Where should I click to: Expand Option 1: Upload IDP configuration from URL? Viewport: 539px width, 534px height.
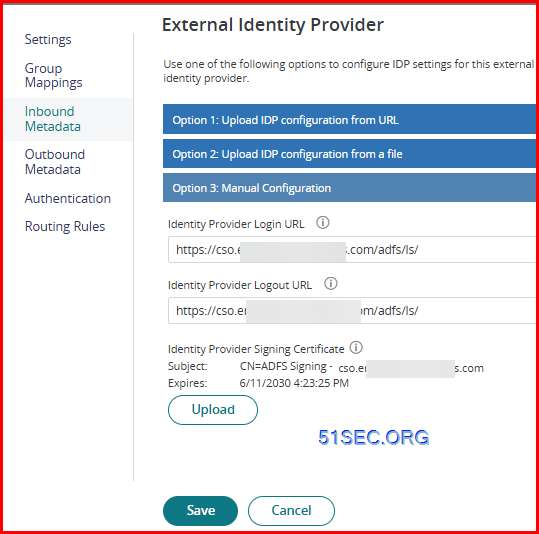(349, 119)
